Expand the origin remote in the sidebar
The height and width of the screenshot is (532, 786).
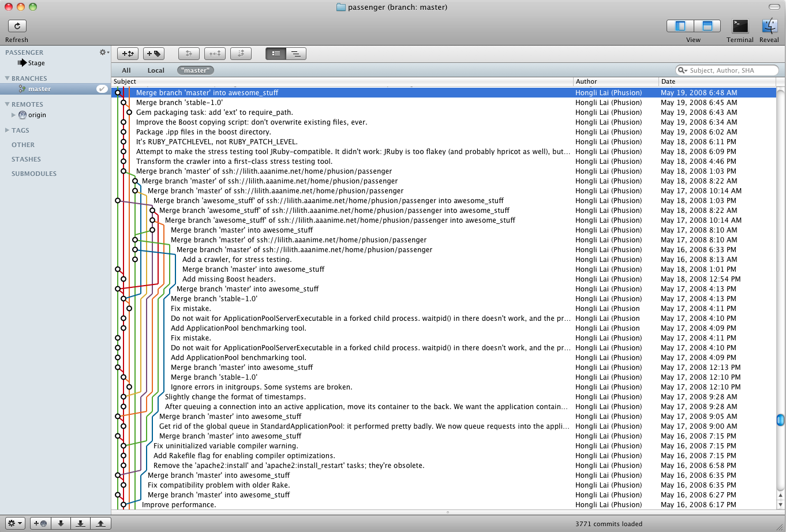(x=14, y=115)
